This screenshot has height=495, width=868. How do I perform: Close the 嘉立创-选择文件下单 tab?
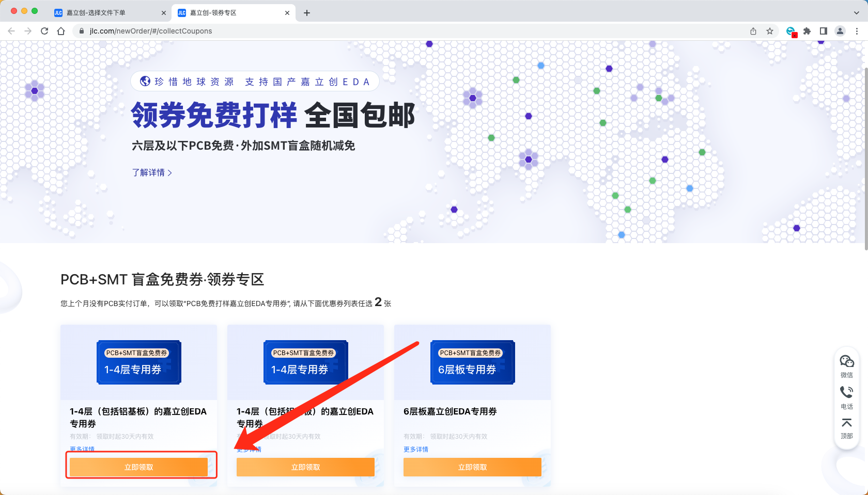click(164, 13)
